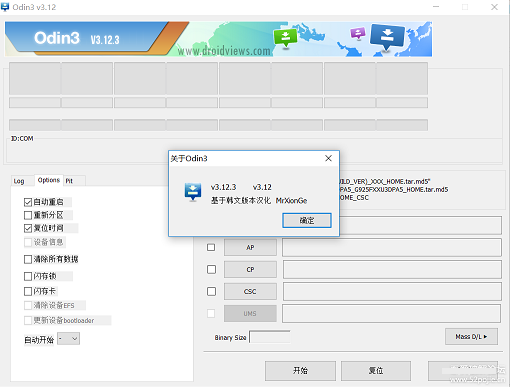Minimize the Odin3 main window
The image size is (511, 387).
[436, 7]
